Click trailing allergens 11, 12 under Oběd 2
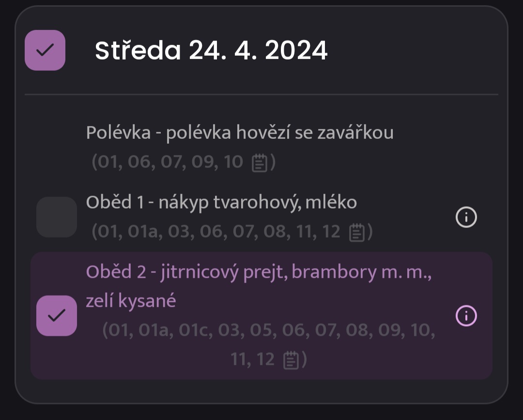The image size is (523, 420). (x=252, y=360)
